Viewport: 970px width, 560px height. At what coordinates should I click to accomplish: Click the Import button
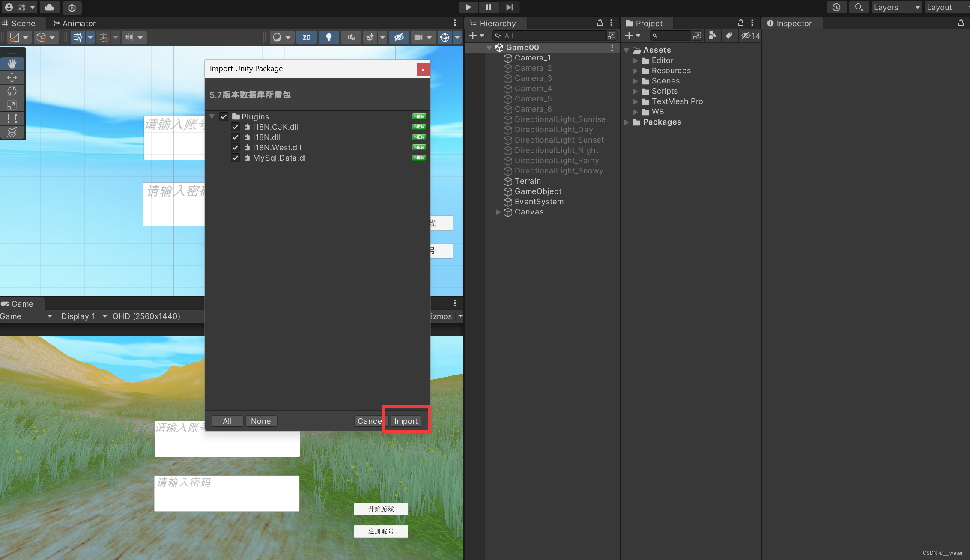(x=406, y=421)
